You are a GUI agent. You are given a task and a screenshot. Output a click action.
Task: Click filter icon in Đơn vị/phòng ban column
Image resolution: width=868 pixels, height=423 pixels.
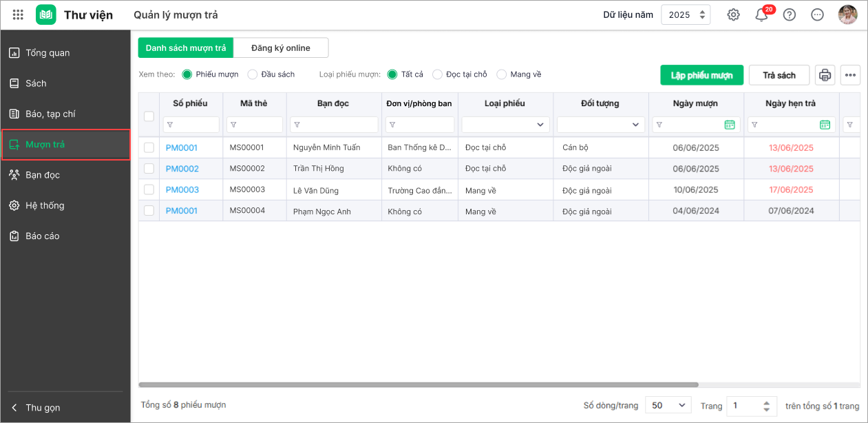point(392,125)
